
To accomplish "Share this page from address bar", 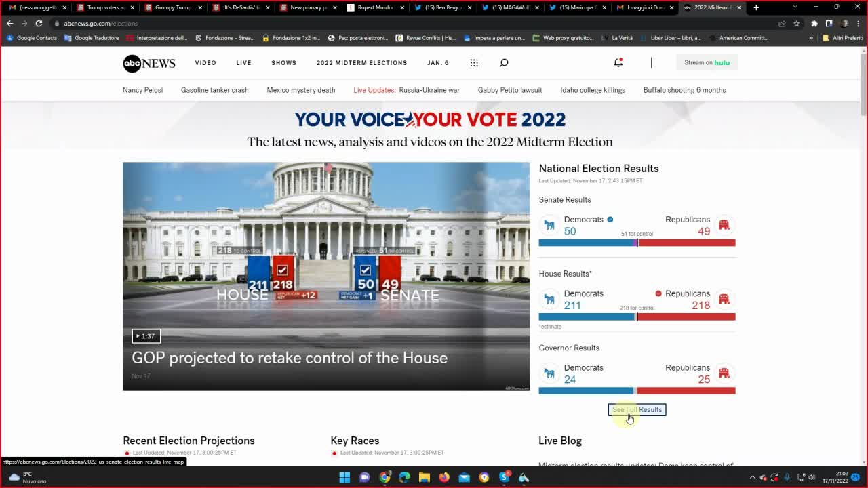I will click(782, 23).
